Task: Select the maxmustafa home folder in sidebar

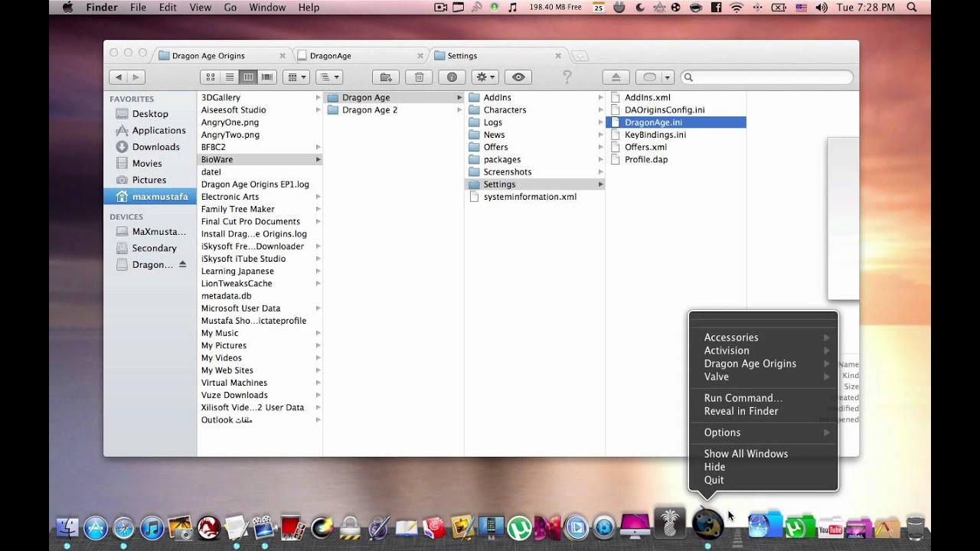Action: tap(150, 197)
